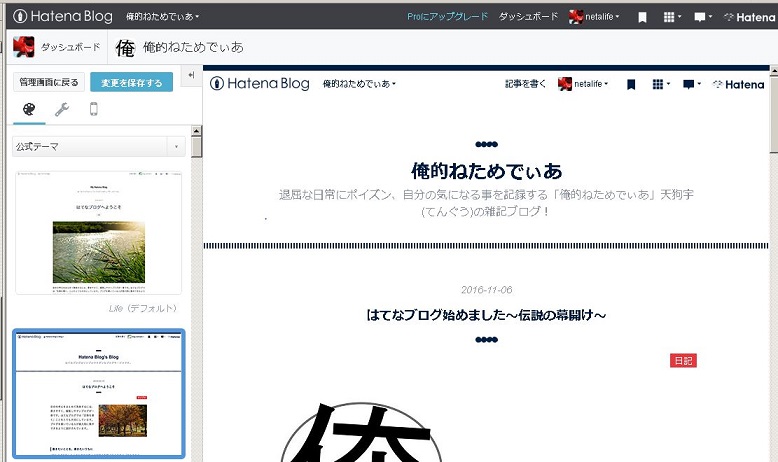Switch to the wrench customize tab
The height and width of the screenshot is (462, 778).
coord(62,109)
